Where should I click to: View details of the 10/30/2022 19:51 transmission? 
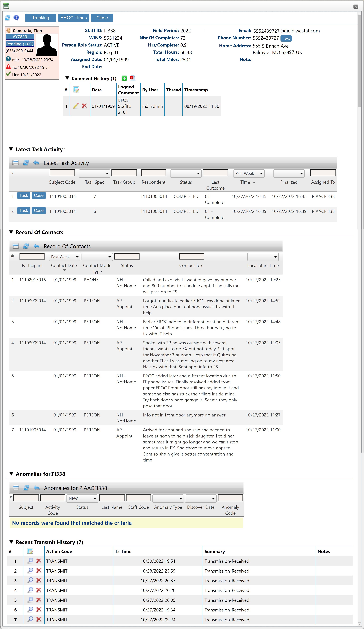(x=30, y=561)
